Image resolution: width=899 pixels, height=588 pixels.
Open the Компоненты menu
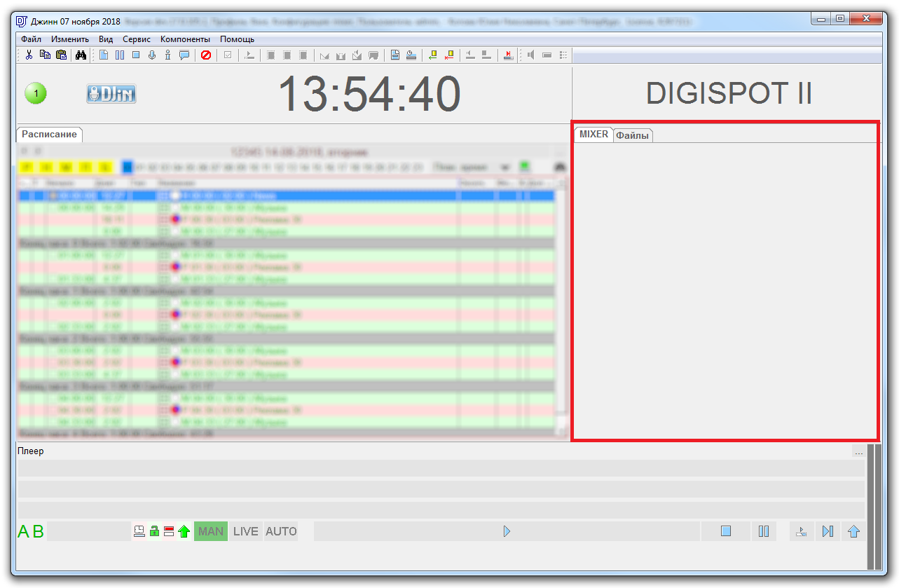[185, 39]
